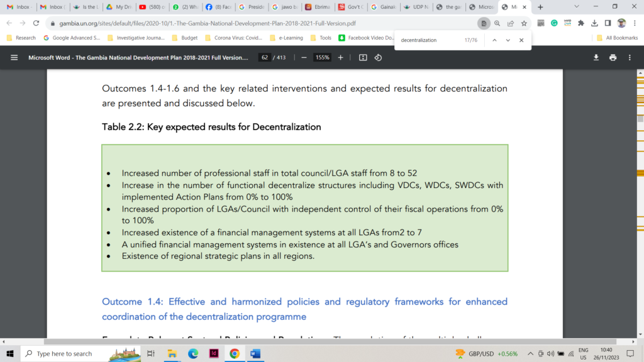Open PDF viewer more actions menu
Viewport: 644px width, 362px height.
pyautogui.click(x=630, y=57)
